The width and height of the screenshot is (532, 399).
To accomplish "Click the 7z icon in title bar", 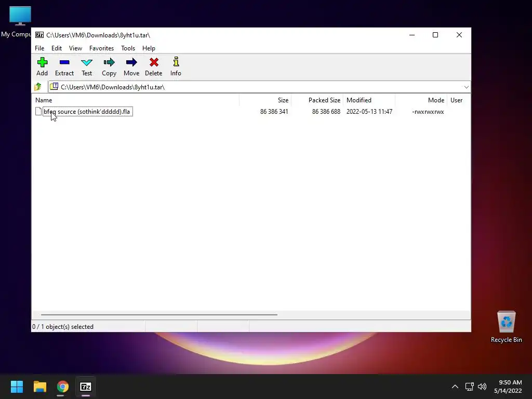I will click(39, 35).
